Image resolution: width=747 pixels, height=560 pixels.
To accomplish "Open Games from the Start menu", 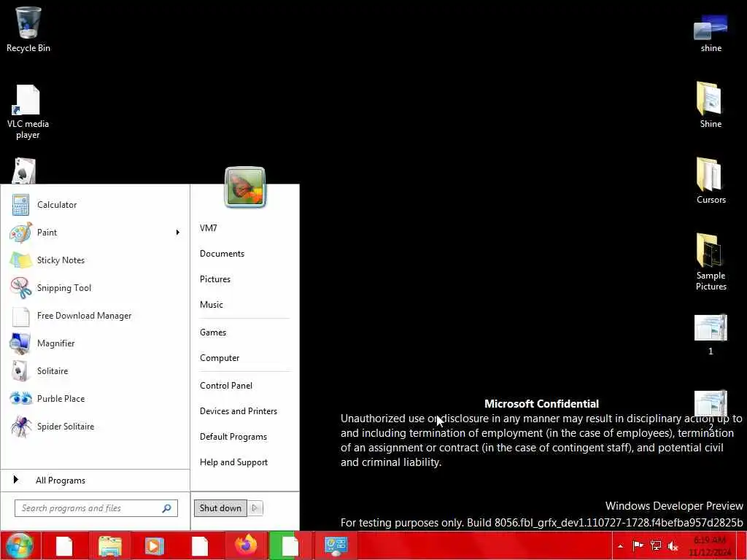I will click(x=213, y=332).
